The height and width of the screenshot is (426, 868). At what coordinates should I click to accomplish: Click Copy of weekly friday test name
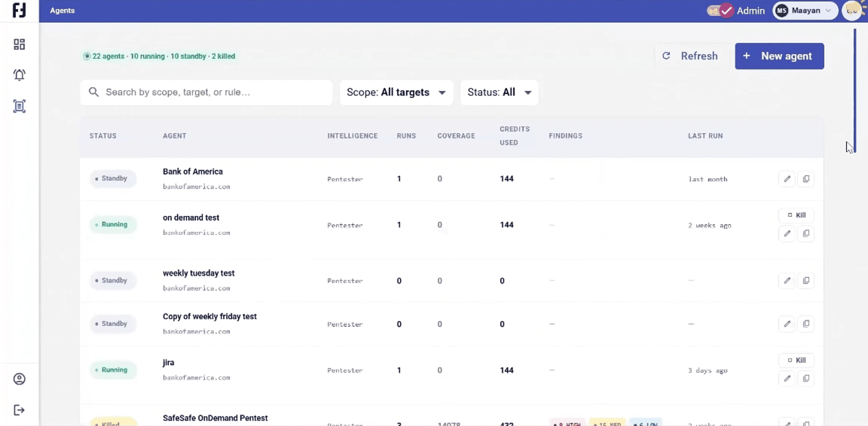click(x=210, y=317)
